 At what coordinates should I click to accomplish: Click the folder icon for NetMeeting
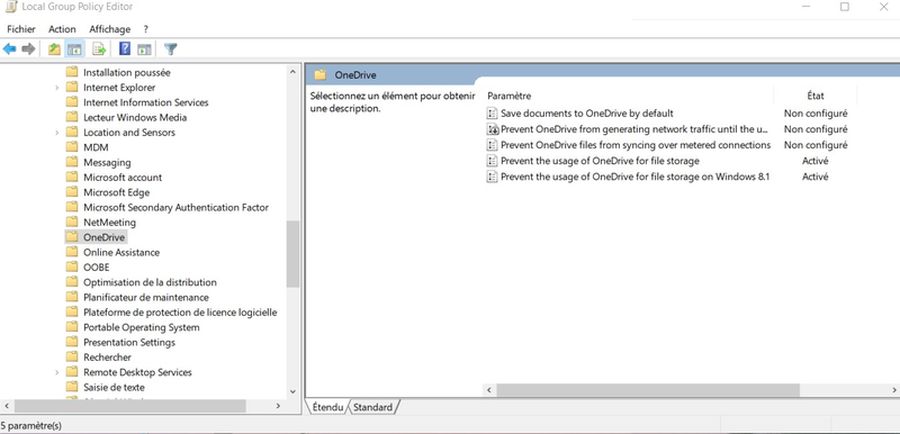point(72,222)
